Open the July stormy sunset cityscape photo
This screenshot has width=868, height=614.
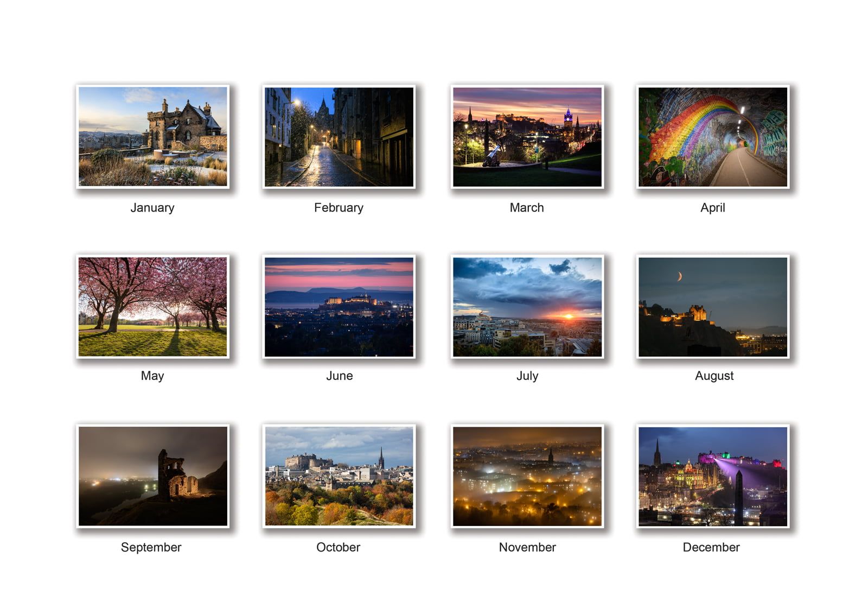point(527,307)
